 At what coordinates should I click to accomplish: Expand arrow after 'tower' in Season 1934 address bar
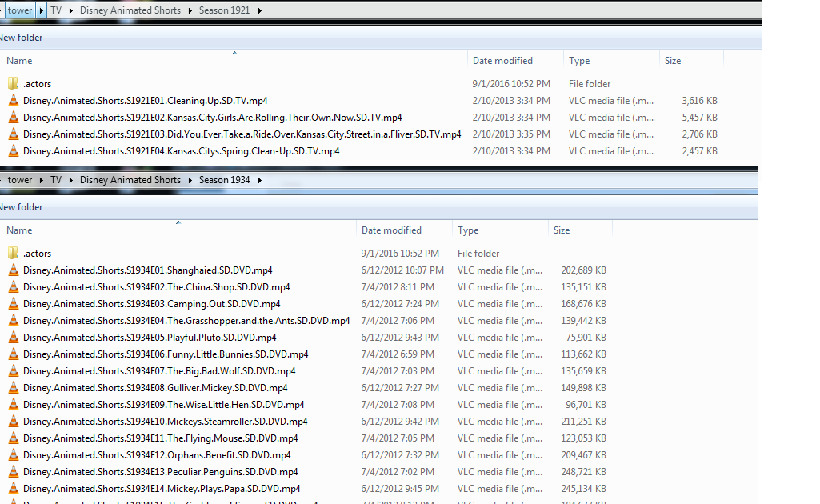coord(42,180)
